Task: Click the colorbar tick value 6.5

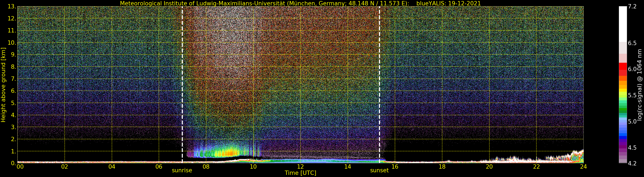Action: [632, 43]
